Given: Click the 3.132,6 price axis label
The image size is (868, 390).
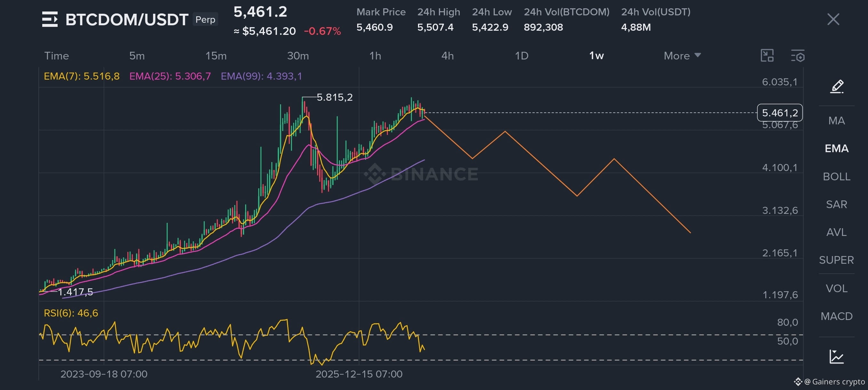Looking at the screenshot, I should [x=780, y=210].
